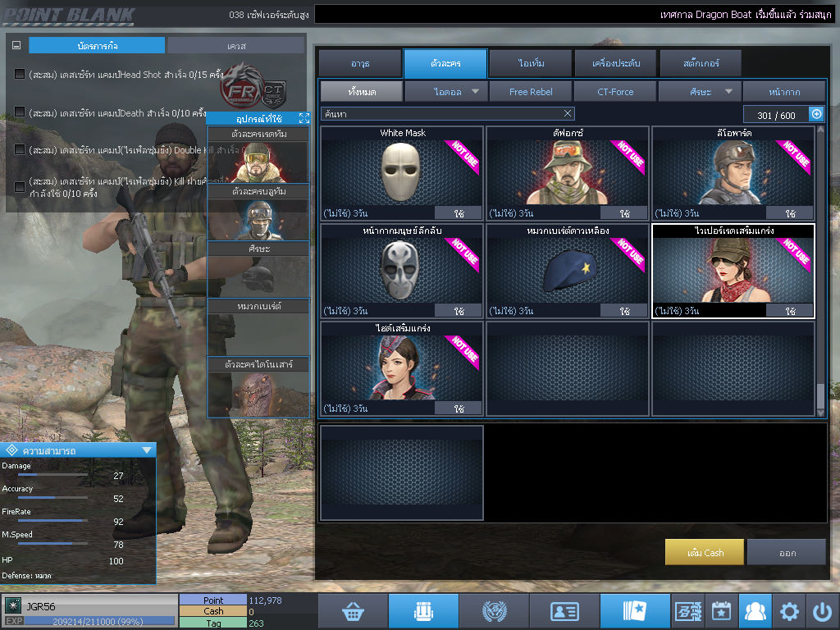Collapse the mission card panel
The image size is (840, 630).
click(x=16, y=46)
